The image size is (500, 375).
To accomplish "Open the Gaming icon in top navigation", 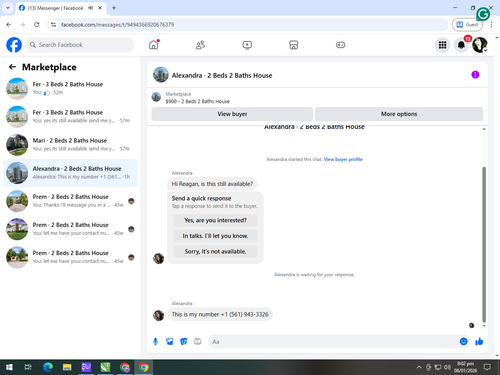I will 340,45.
